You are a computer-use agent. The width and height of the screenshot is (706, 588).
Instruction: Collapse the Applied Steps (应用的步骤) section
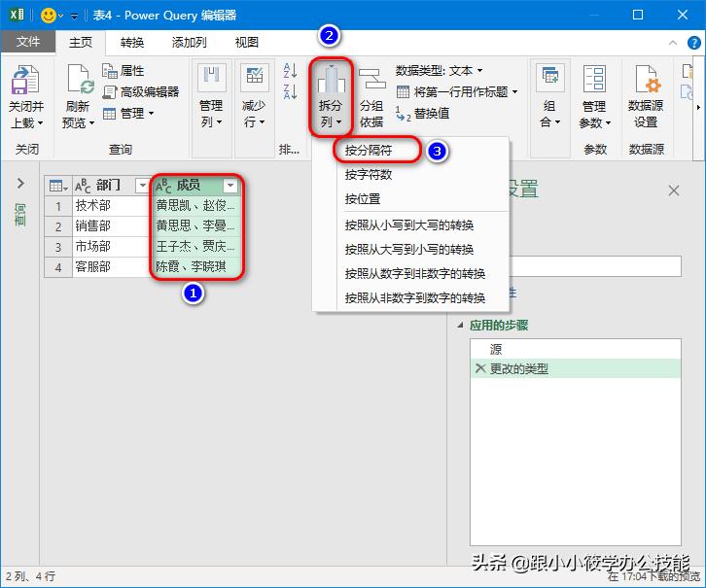click(x=460, y=325)
